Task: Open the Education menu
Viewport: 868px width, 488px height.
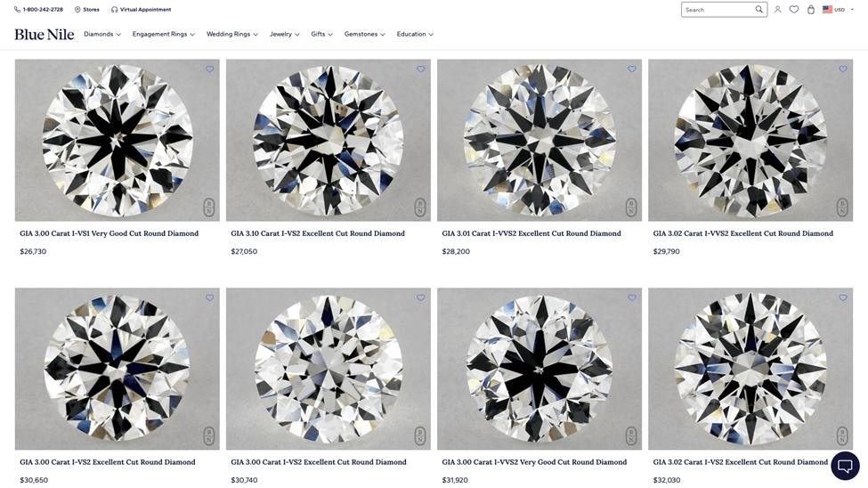Action: click(x=415, y=35)
